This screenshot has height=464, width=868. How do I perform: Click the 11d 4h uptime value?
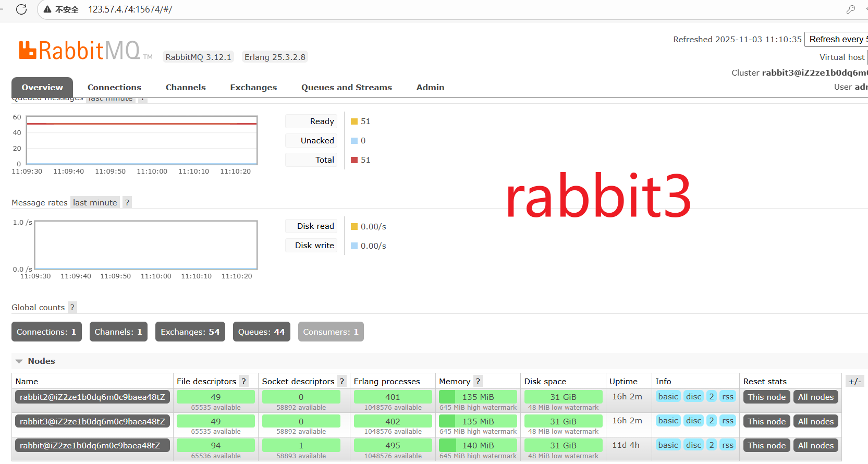[x=626, y=445]
